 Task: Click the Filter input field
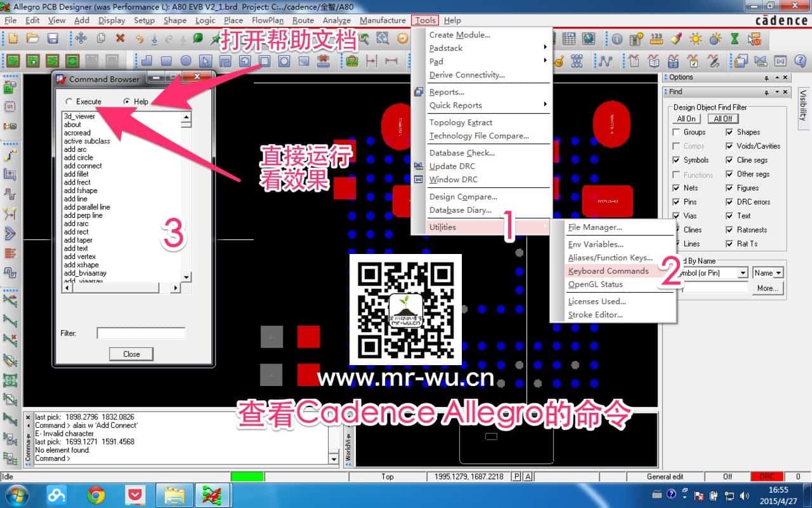pyautogui.click(x=141, y=333)
